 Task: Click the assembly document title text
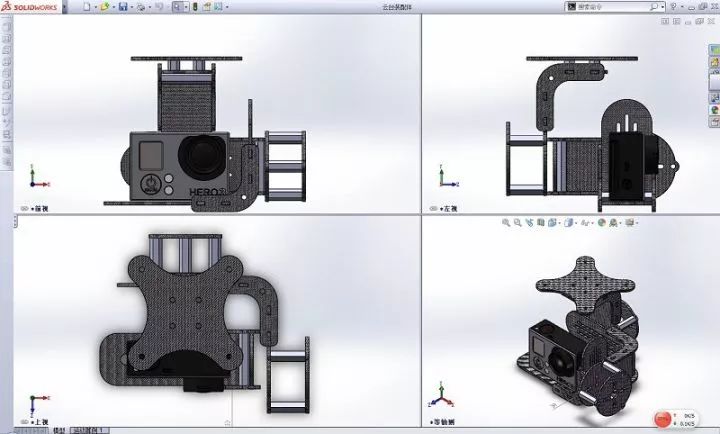pos(397,7)
